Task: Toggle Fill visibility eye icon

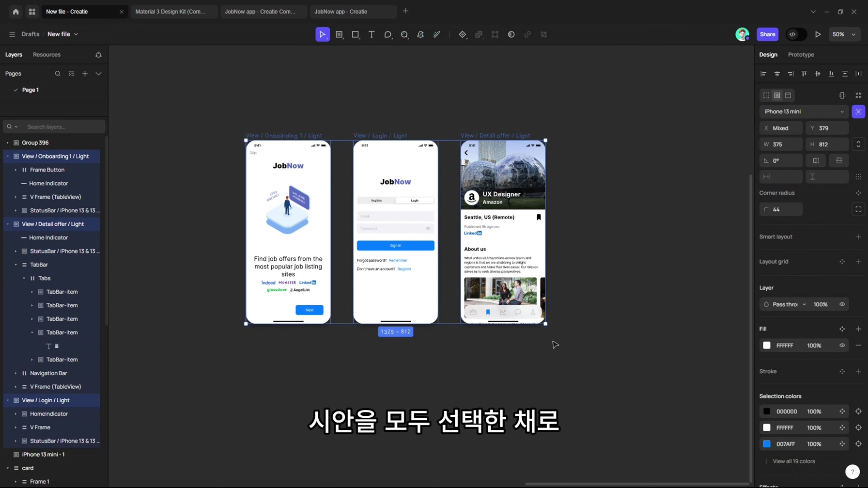Action: pos(842,346)
